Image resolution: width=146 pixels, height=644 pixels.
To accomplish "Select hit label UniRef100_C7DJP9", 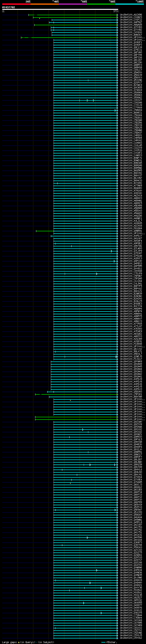I will coord(131,273).
